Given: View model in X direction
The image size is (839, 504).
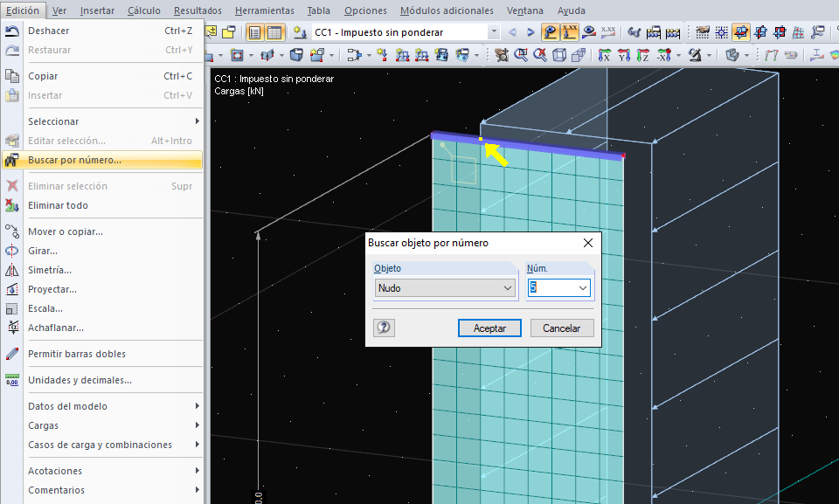Looking at the screenshot, I should [x=604, y=54].
